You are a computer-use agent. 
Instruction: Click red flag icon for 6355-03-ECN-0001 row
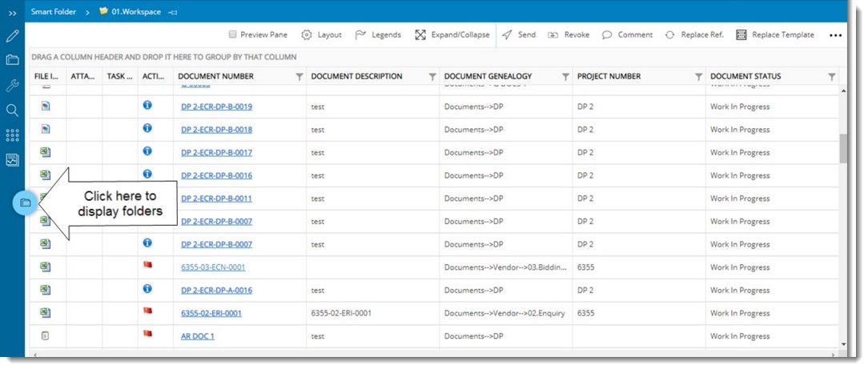coord(147,265)
